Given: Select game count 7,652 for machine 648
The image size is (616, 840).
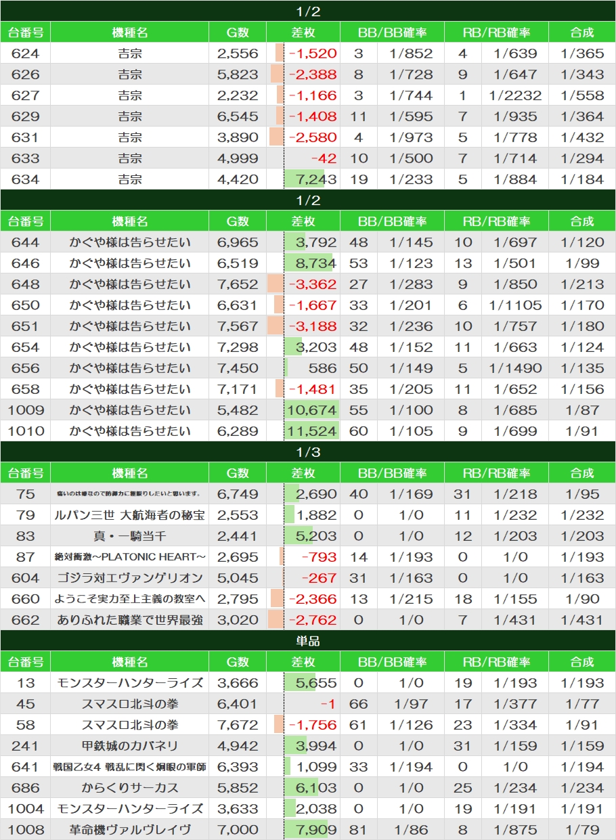Looking at the screenshot, I should point(238,284).
